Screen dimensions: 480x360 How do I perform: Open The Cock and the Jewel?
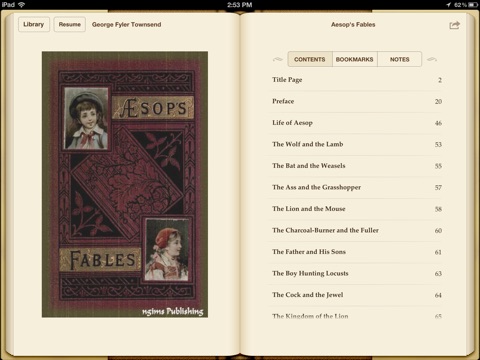pyautogui.click(x=356, y=295)
